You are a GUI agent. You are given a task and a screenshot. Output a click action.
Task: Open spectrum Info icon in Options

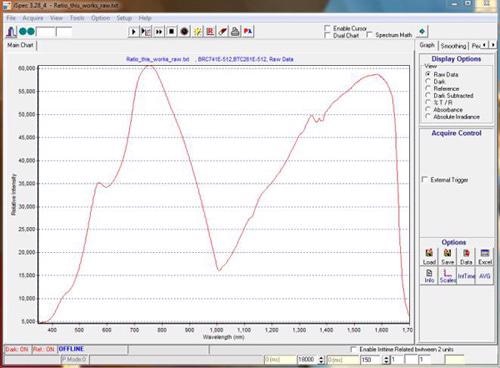pos(429,276)
